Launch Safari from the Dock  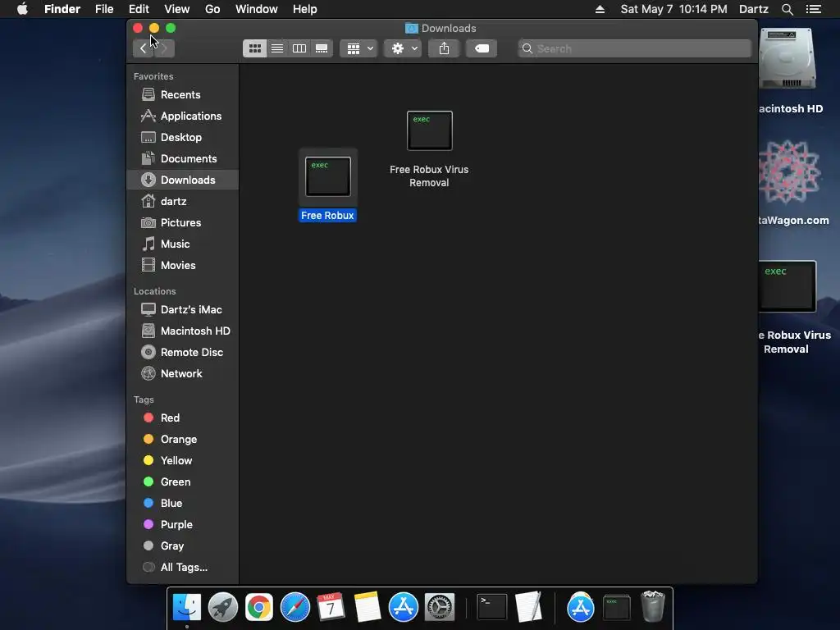(x=295, y=608)
